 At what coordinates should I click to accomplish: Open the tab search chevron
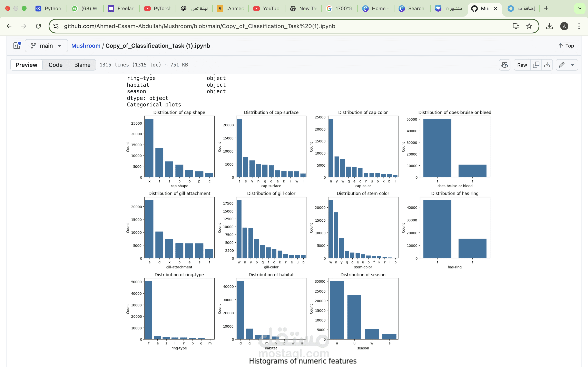(x=579, y=9)
